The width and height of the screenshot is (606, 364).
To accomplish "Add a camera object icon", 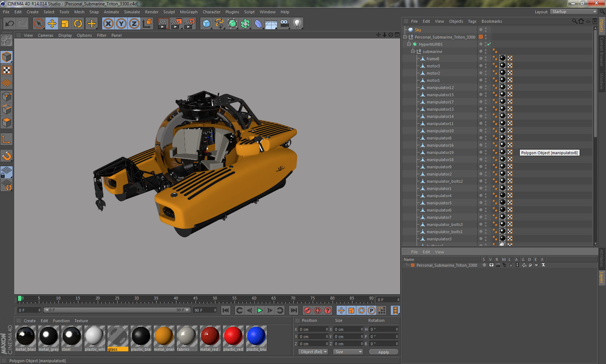I will (284, 24).
